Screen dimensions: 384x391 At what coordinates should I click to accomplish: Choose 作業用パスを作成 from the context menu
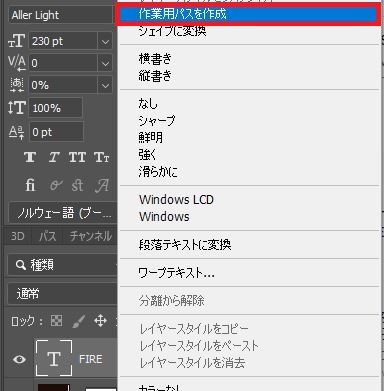249,14
